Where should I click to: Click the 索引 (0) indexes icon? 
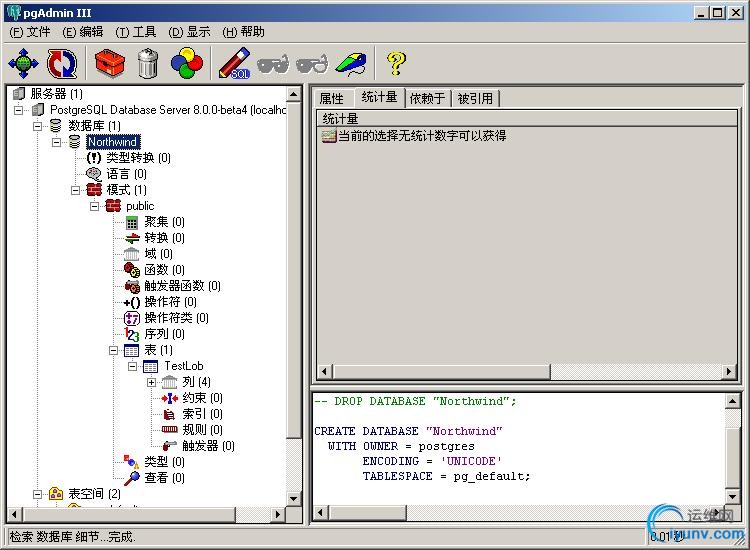click(169, 414)
